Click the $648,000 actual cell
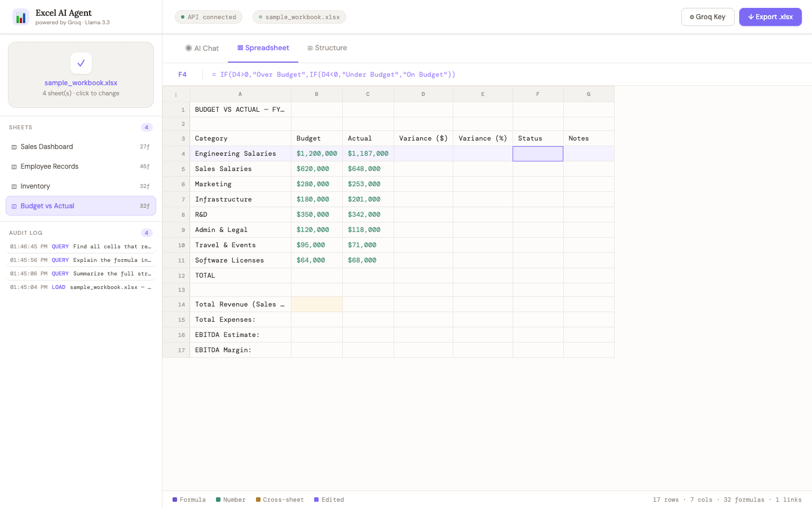812x508 pixels. tap(368, 169)
